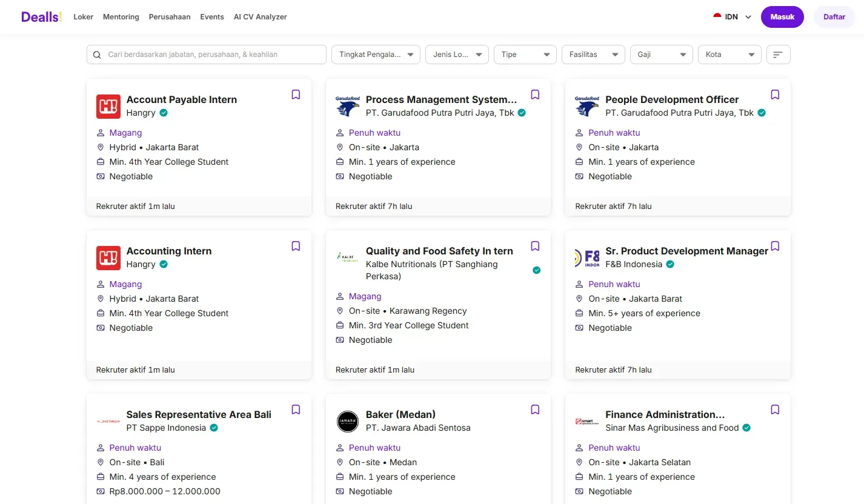Click the Masuk button
Viewport: 864px width, 504px height.
(x=782, y=17)
